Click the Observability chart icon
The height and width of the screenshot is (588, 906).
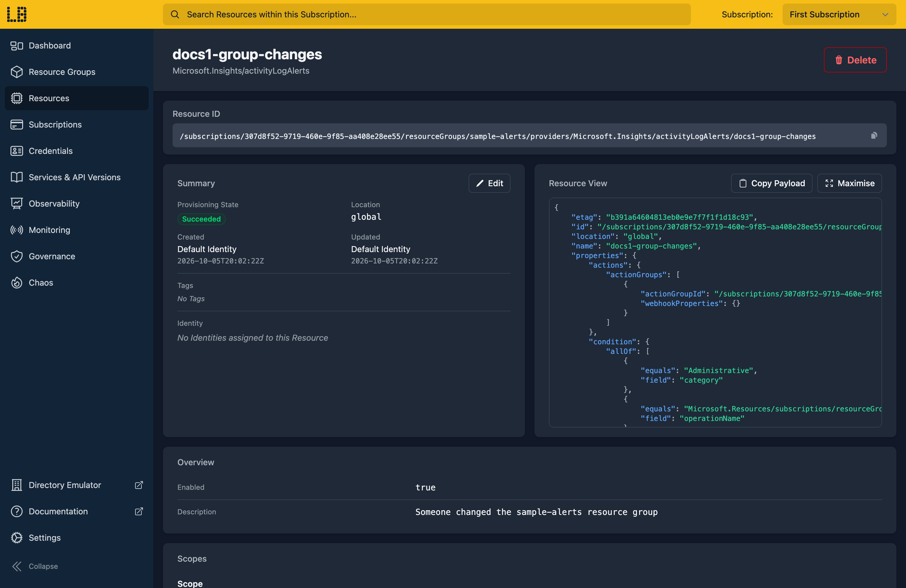[x=17, y=204]
